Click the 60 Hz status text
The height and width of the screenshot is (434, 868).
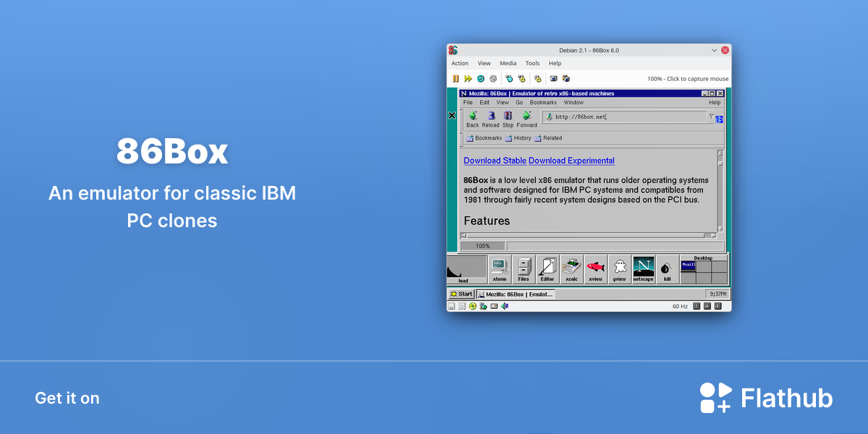(680, 307)
